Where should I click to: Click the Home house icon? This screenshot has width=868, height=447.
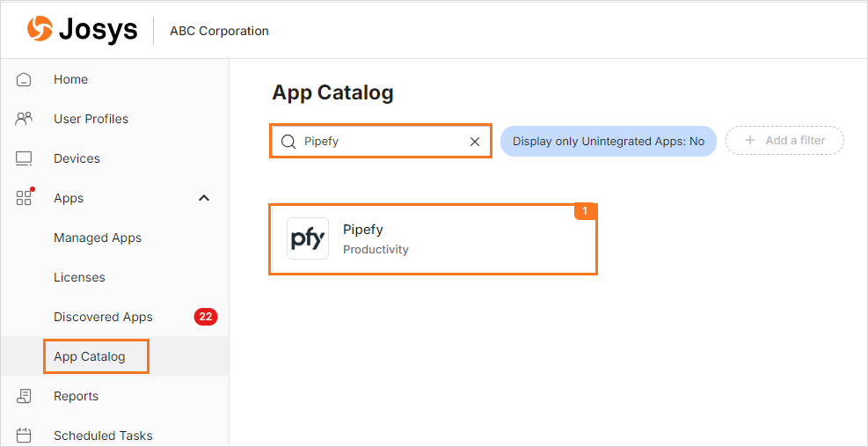(24, 80)
